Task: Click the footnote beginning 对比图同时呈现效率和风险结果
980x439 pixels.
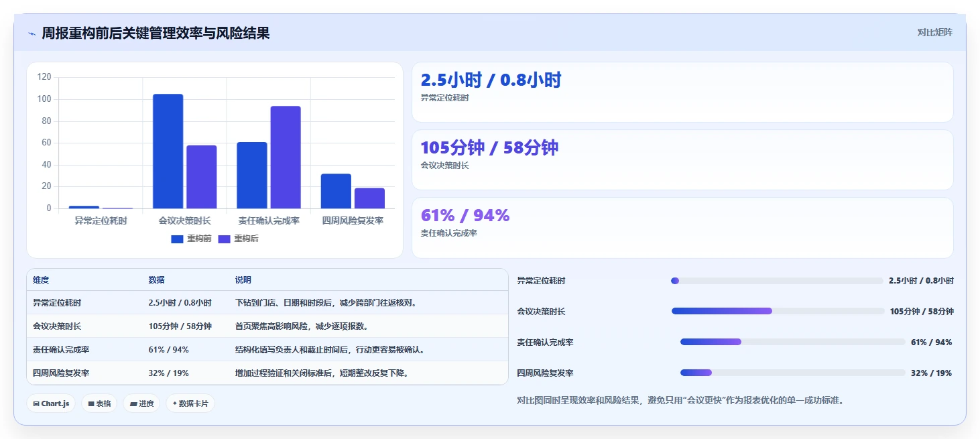Action: (680, 401)
